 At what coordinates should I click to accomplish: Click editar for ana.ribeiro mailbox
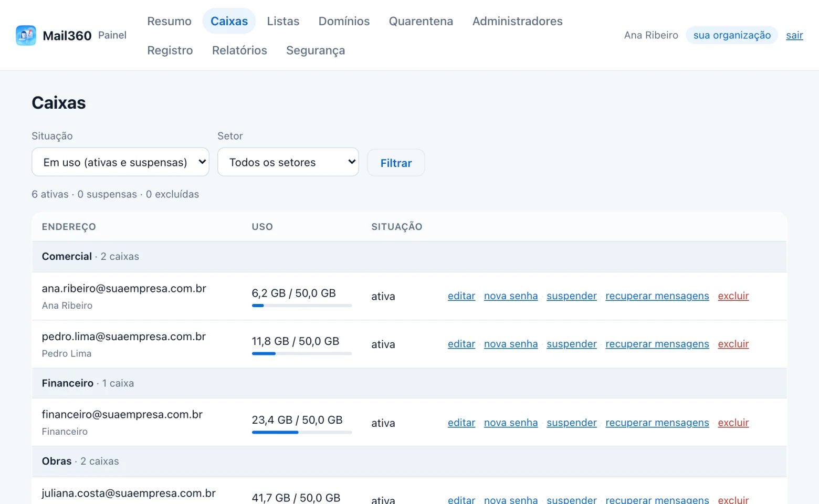(461, 296)
